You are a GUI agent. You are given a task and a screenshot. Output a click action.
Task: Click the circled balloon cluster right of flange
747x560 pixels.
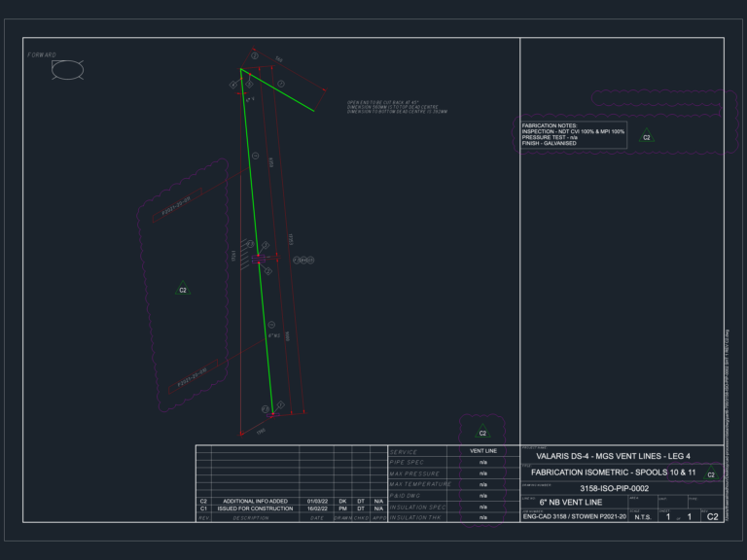tap(303, 260)
